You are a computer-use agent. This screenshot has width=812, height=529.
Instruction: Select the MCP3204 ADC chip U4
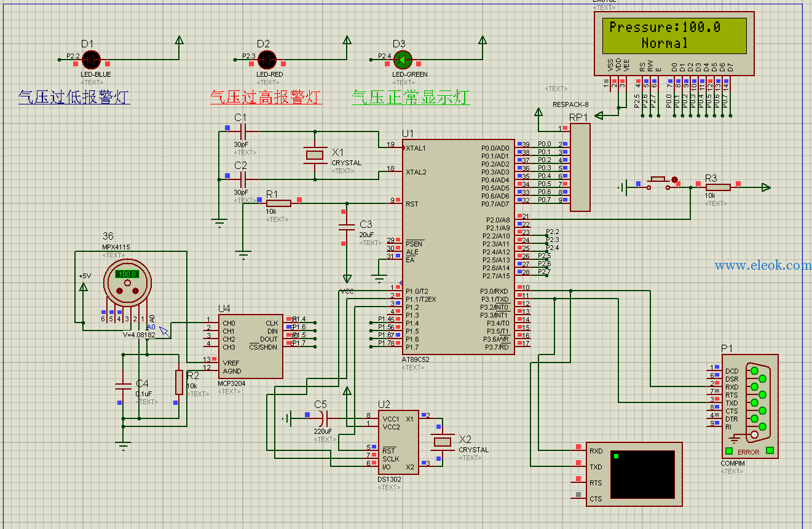(x=250, y=347)
